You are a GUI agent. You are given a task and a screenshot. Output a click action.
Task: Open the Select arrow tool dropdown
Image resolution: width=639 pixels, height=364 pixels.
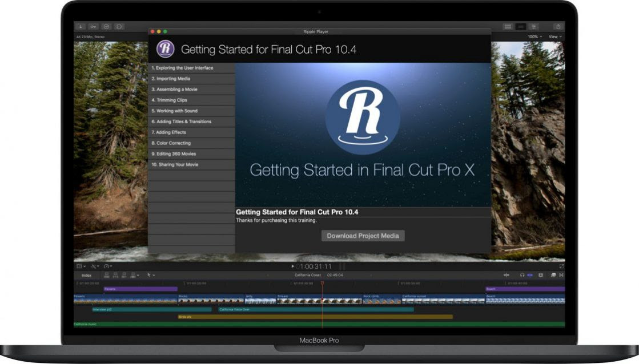click(151, 276)
